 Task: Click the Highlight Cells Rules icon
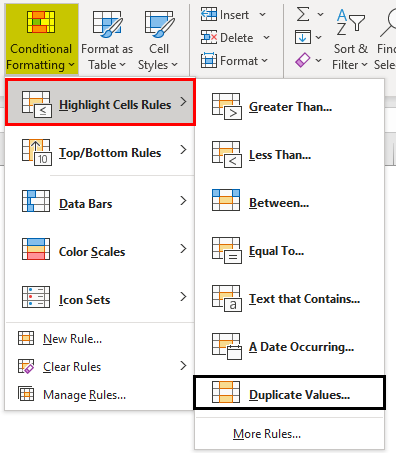(x=37, y=104)
